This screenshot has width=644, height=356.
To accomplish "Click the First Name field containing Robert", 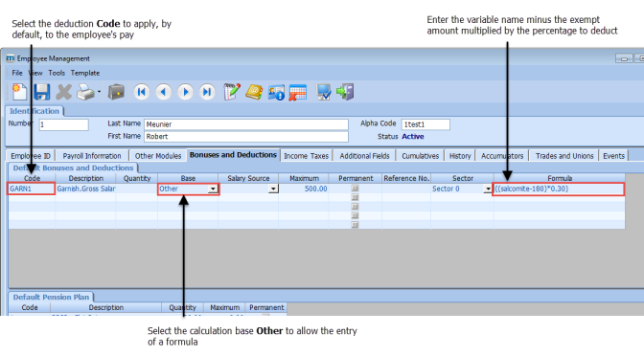I will (x=246, y=137).
